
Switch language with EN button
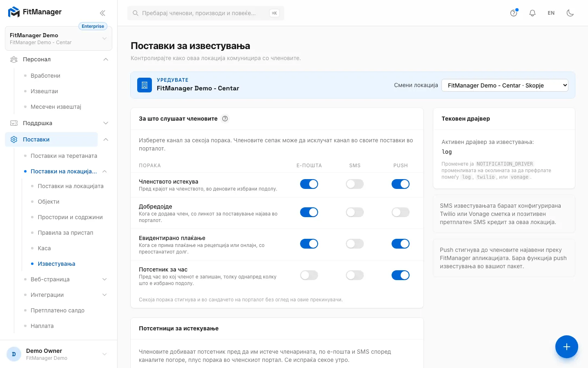(551, 13)
